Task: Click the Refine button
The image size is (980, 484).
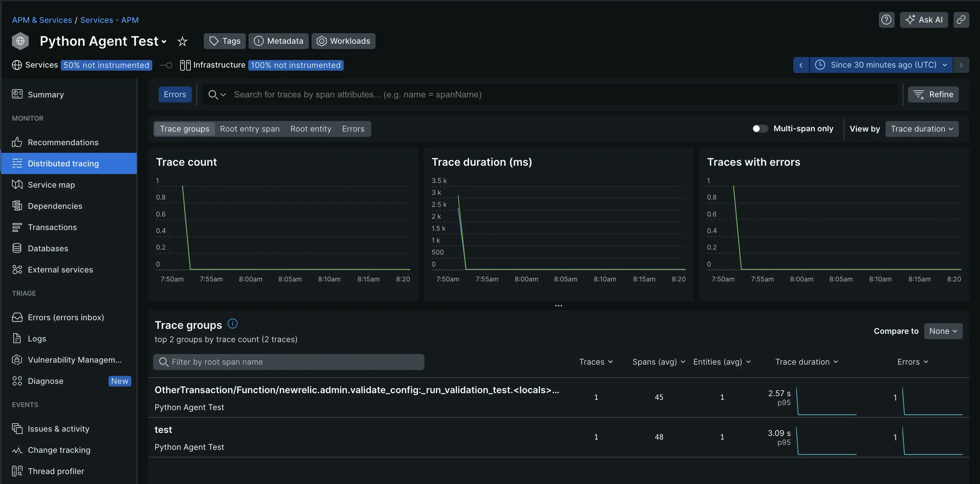Action: pyautogui.click(x=933, y=94)
